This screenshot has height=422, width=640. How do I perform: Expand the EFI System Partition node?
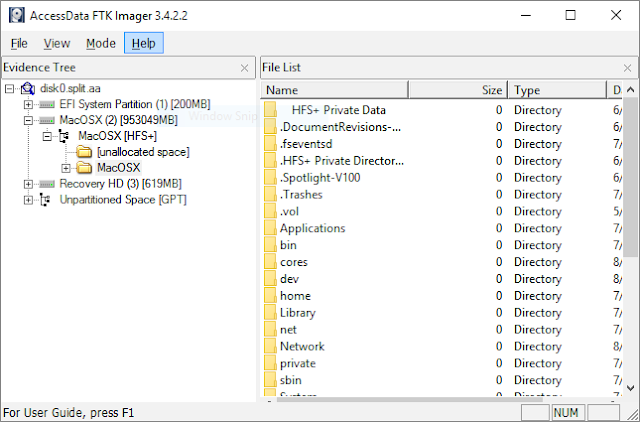tap(28, 105)
